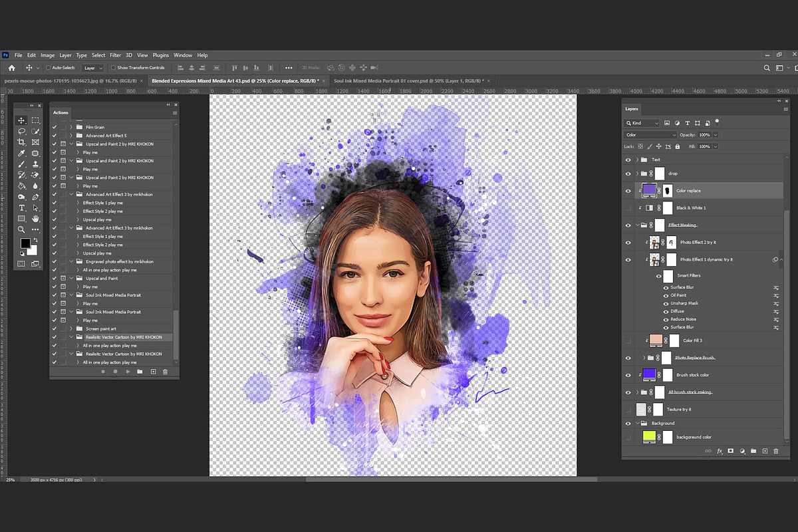Select the Paint Bucket tool
The image size is (798, 532).
(x=21, y=186)
